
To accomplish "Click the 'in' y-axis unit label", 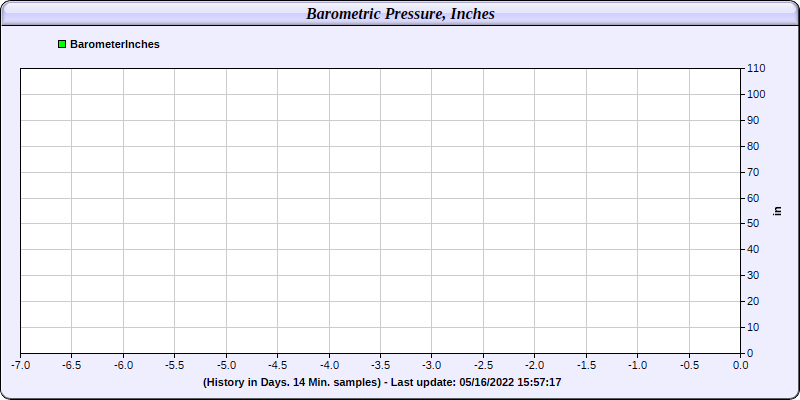I will pyautogui.click(x=778, y=211).
